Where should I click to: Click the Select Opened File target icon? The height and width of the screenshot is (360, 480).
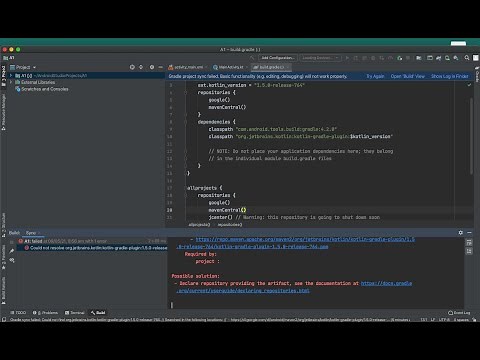[x=132, y=67]
